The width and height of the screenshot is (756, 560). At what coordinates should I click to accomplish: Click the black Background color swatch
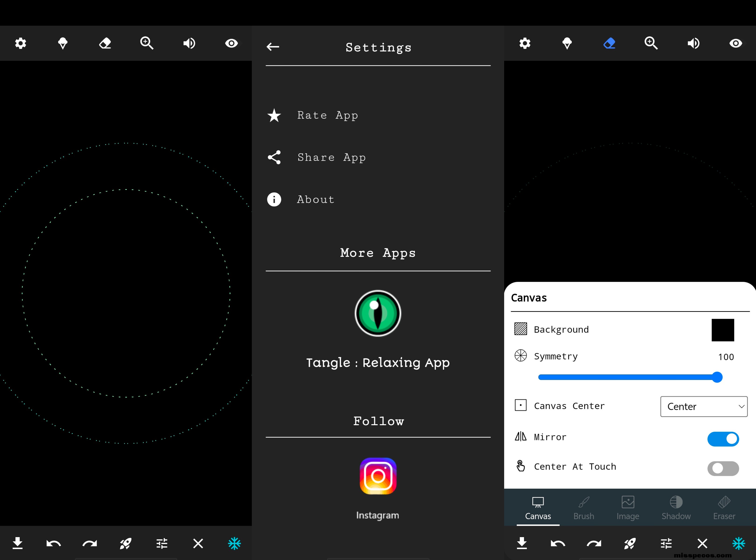click(723, 330)
